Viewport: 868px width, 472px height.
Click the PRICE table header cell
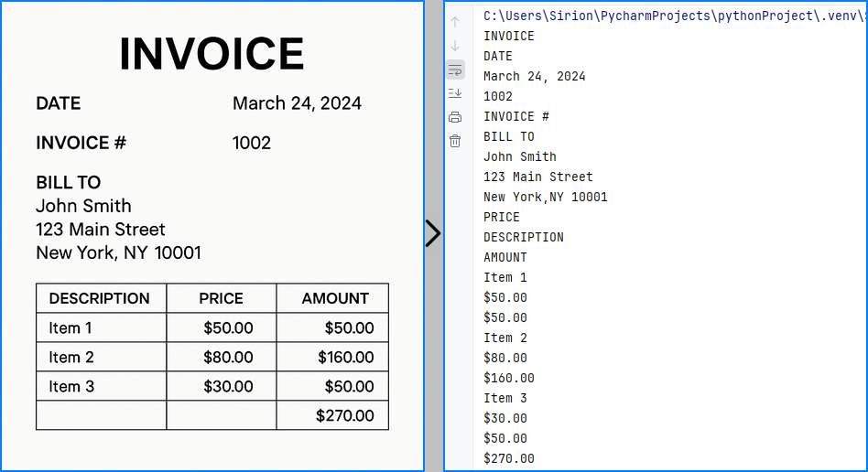[222, 298]
